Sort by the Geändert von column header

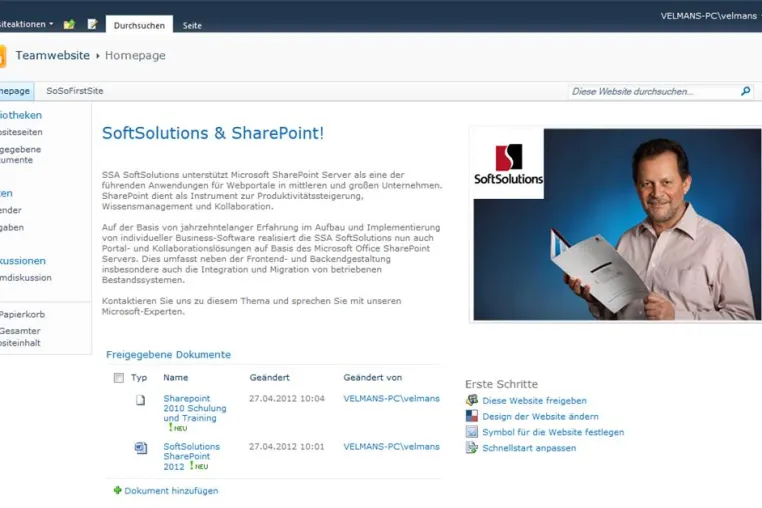(372, 377)
